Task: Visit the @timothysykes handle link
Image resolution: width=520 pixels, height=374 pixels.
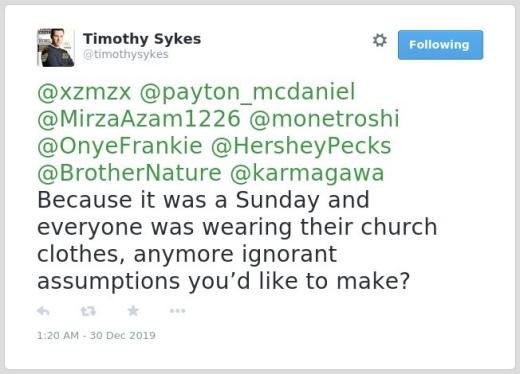Action: point(126,54)
